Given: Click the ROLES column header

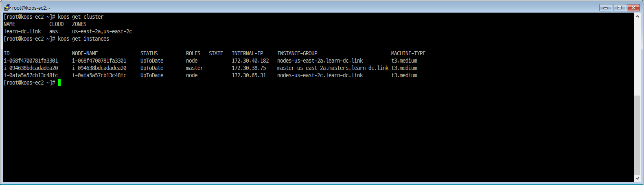Looking at the screenshot, I should (193, 53).
